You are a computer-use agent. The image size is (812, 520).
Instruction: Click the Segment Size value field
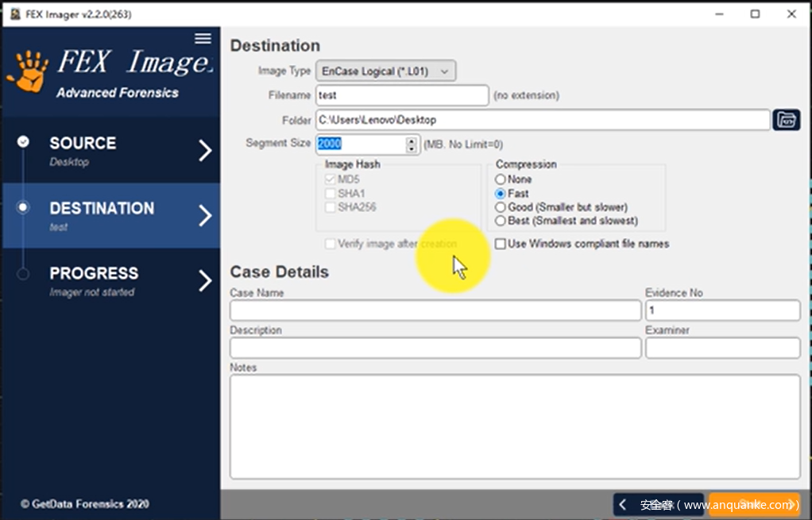[x=362, y=144]
